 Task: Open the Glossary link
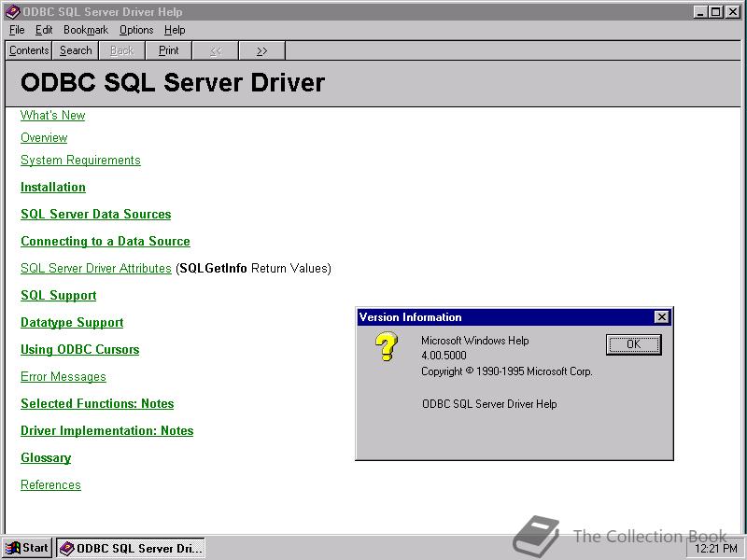(46, 458)
